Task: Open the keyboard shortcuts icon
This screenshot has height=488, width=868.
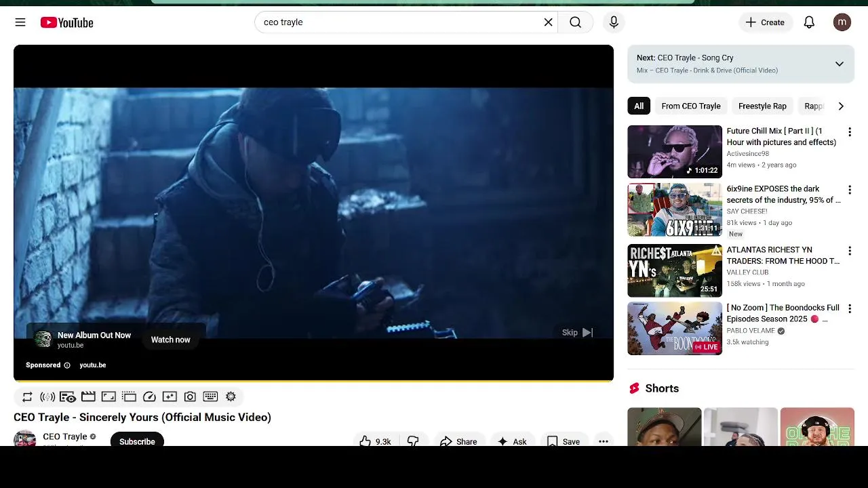Action: pyautogui.click(x=210, y=396)
